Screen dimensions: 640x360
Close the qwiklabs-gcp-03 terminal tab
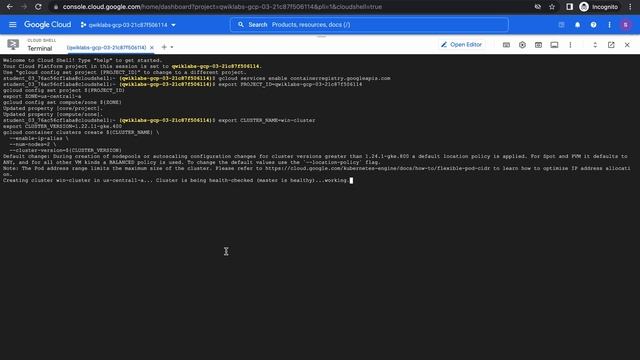[152, 48]
